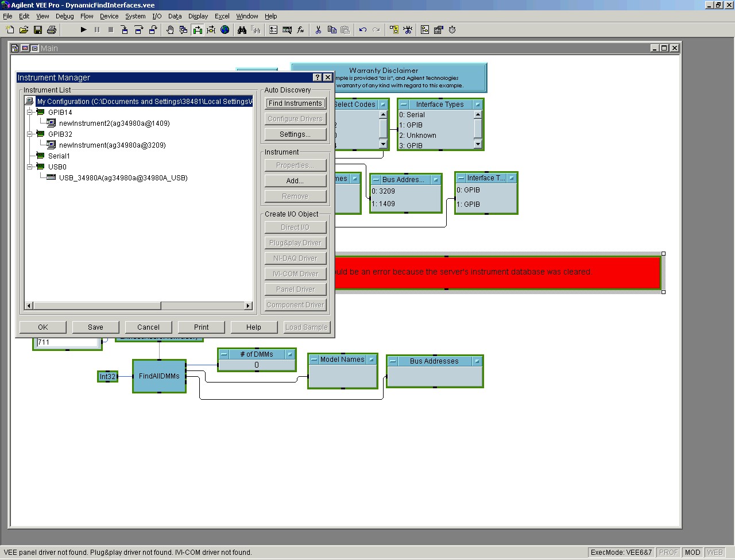The height and width of the screenshot is (560, 735).
Task: Select newInstrument2(ag34980a@1409) in tree
Action: point(114,123)
